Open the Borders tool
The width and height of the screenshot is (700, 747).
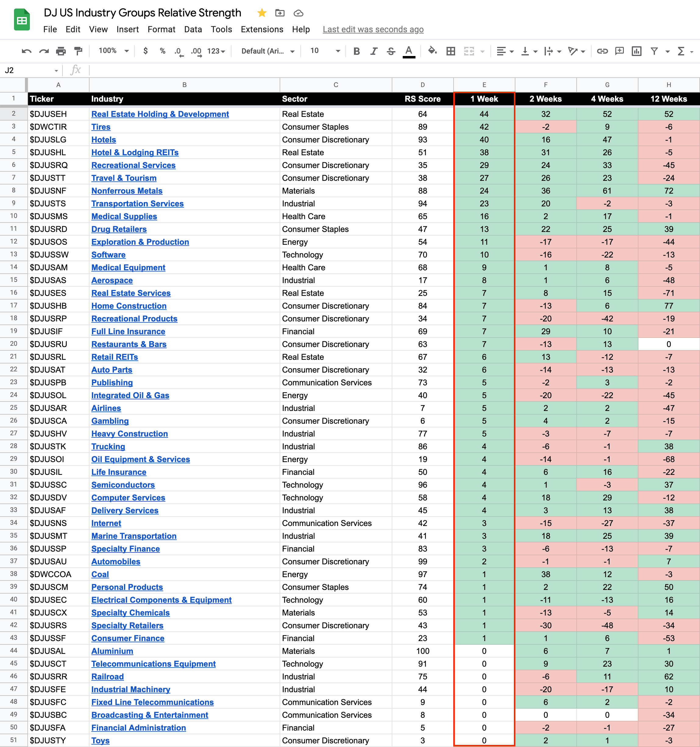pos(451,51)
